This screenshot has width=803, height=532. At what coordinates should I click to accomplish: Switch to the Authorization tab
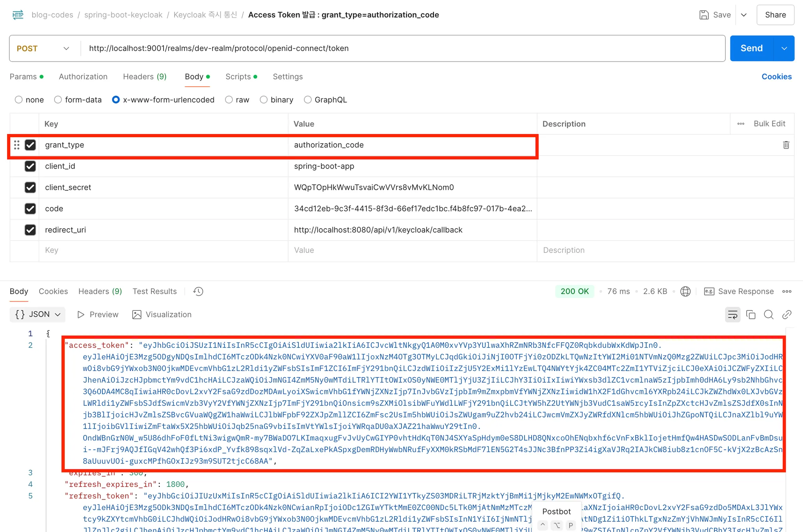[83, 76]
